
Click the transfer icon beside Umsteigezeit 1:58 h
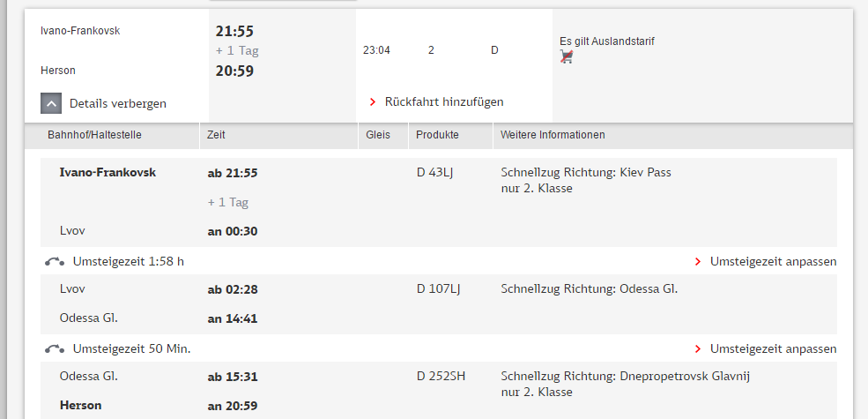54,261
